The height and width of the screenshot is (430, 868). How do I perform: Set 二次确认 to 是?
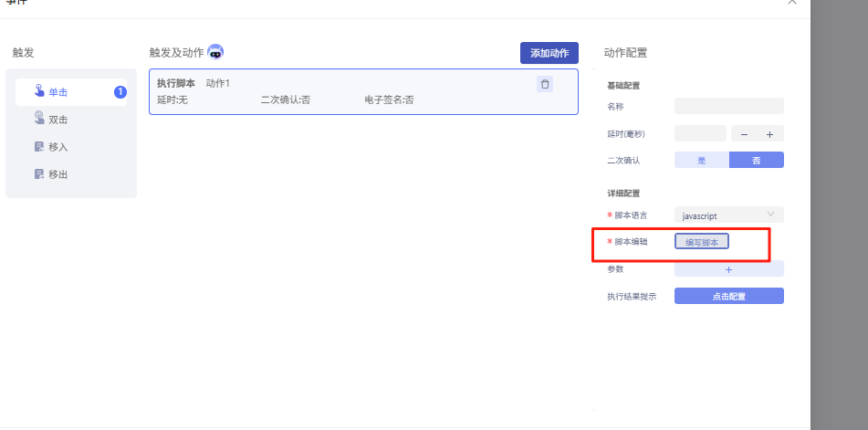[701, 160]
